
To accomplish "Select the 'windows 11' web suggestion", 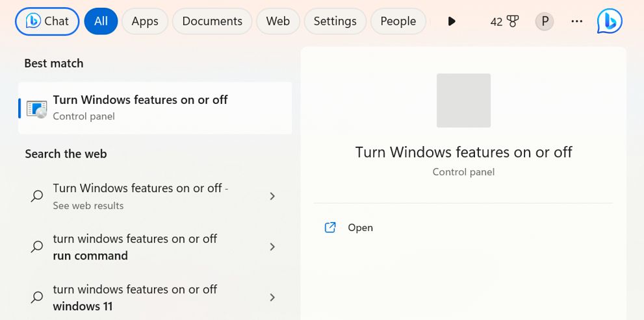I will pyautogui.click(x=155, y=297).
